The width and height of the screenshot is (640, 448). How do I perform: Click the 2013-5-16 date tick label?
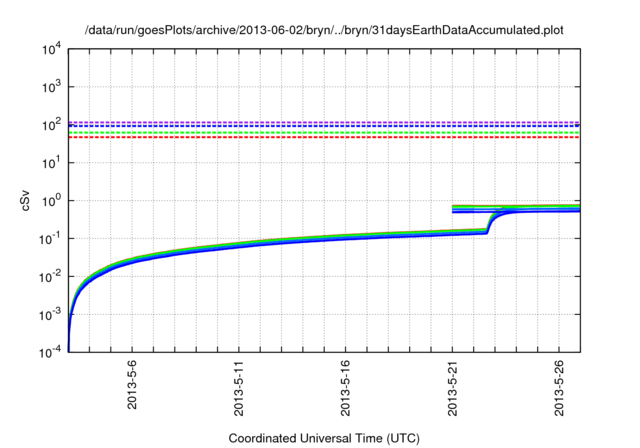pyautogui.click(x=345, y=388)
